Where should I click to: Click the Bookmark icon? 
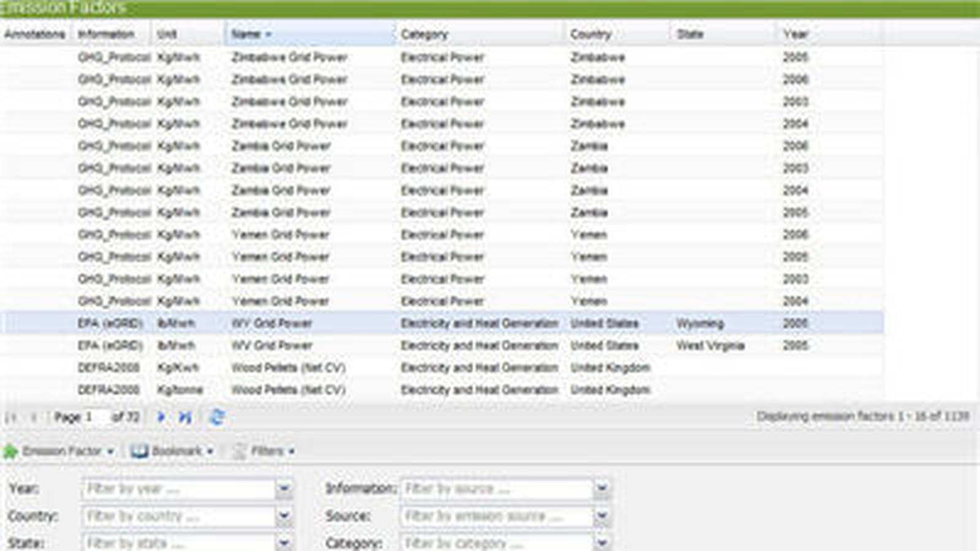pos(139,452)
